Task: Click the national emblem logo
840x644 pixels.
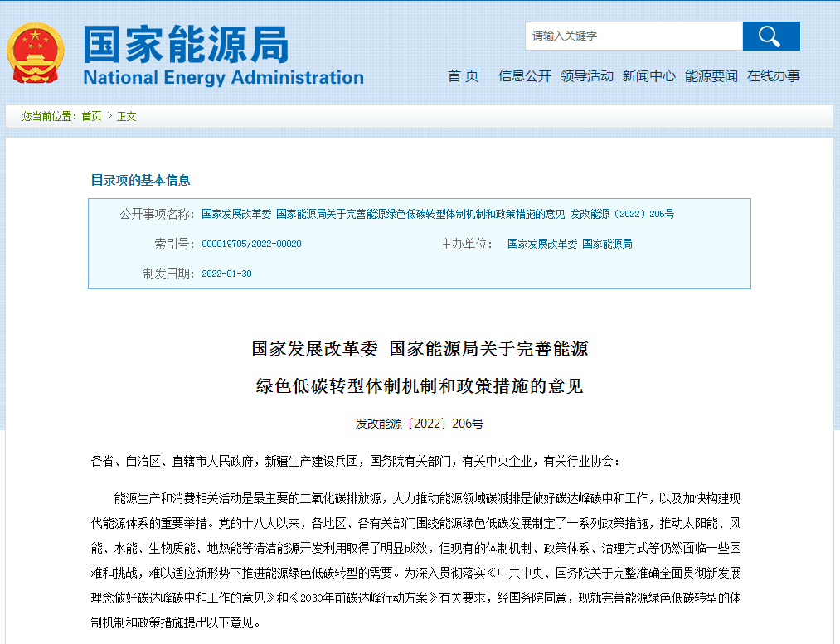Action: (35, 53)
